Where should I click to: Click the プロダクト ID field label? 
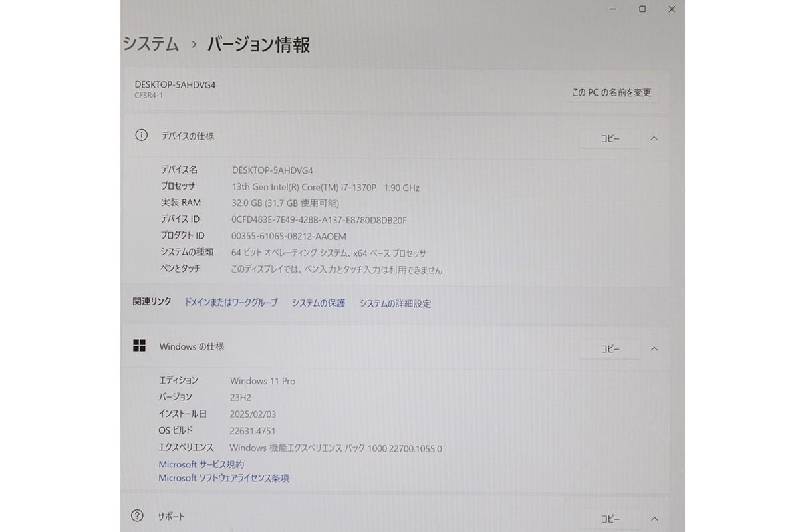click(182, 235)
